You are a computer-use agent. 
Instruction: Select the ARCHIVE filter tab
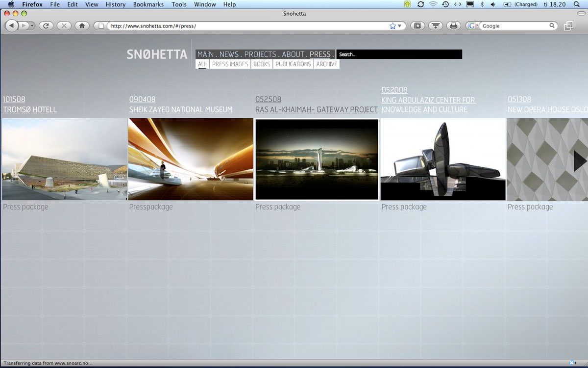[x=327, y=64]
